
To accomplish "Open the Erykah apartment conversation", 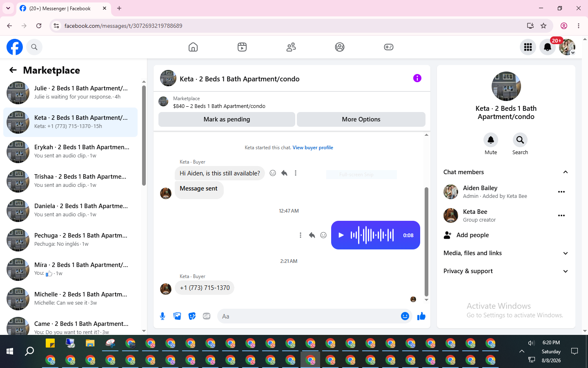I will point(70,152).
